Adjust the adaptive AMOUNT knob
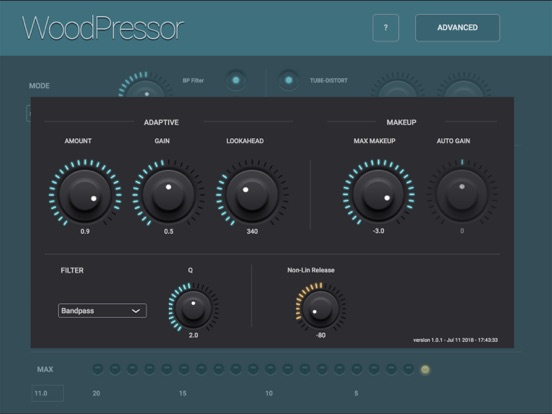The width and height of the screenshot is (552, 414). click(x=85, y=195)
